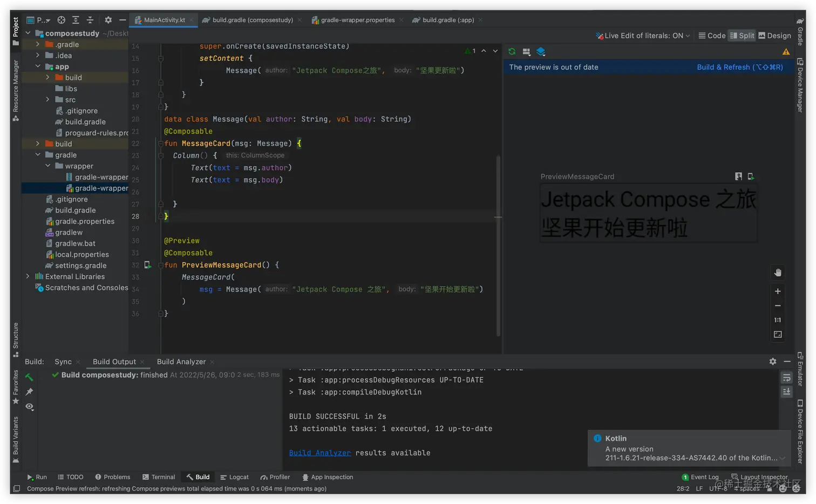The width and height of the screenshot is (816, 504).
Task: Open Profiler tool window
Action: pos(275,477)
